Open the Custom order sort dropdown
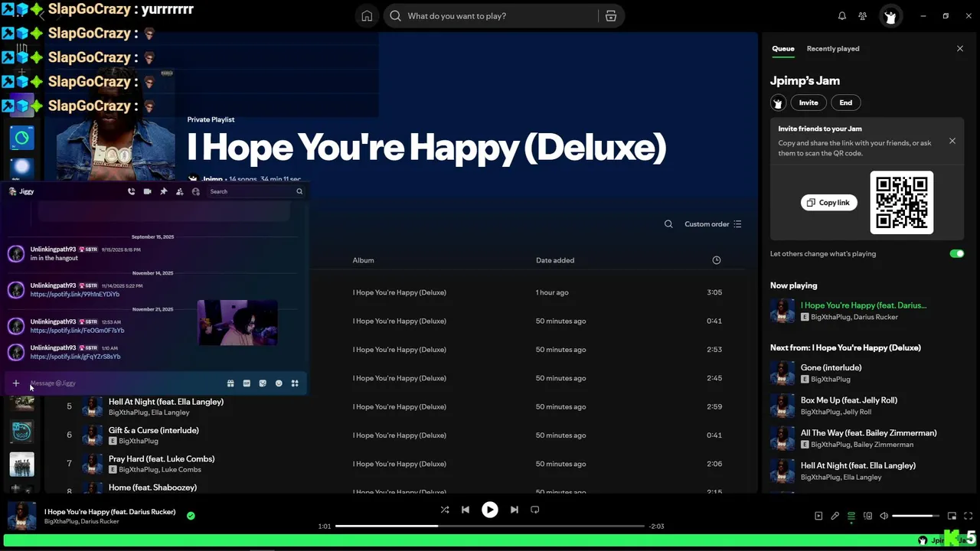Screen dimensions: 980x551 (713, 224)
